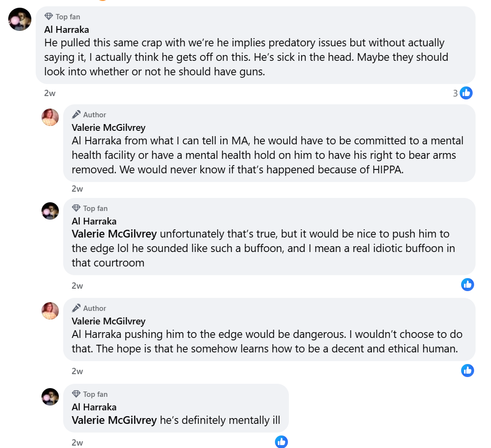The height and width of the screenshot is (448, 491).
Task: Click the Author pencil icon on the HIPPA reply
Action: [x=76, y=114]
